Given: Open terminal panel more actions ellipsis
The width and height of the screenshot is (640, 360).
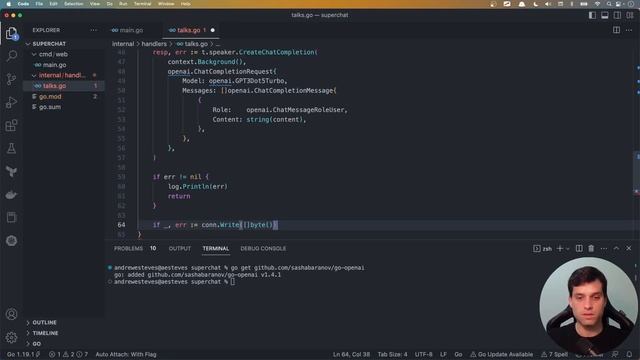Looking at the screenshot, I should pos(604,248).
